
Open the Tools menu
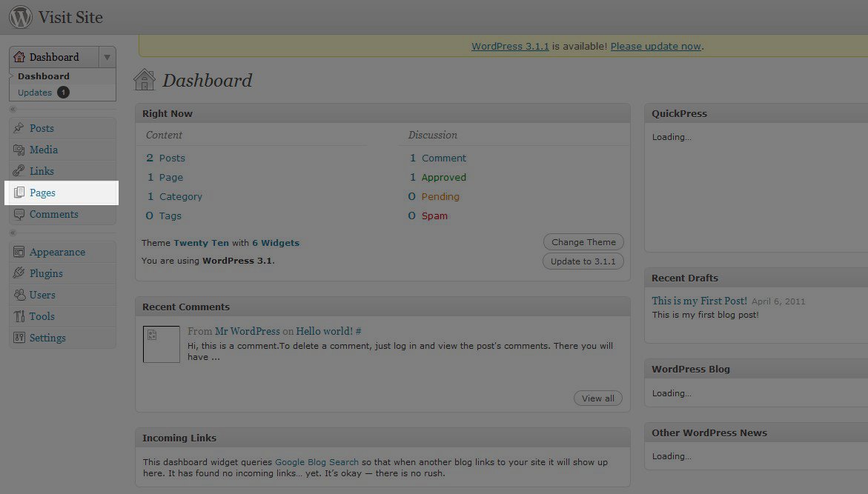click(42, 316)
